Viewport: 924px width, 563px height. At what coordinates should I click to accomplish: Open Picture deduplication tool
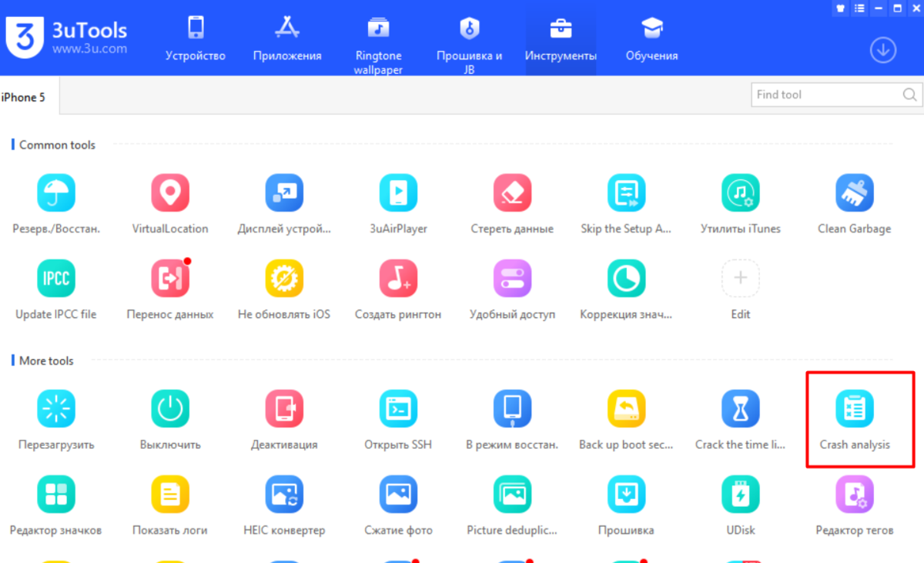point(512,494)
